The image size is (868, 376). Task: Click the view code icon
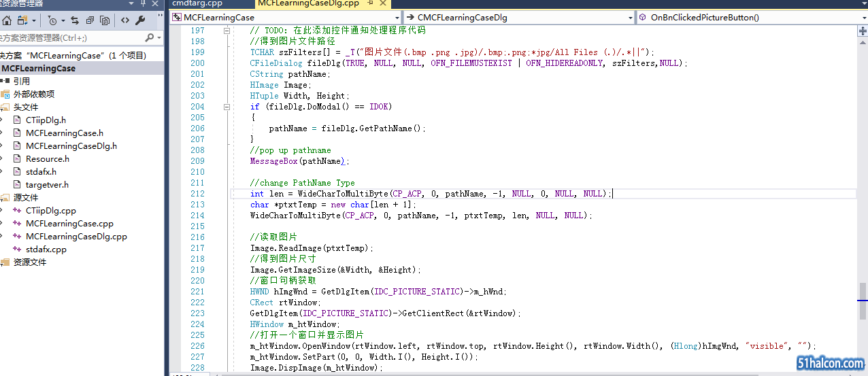(x=125, y=20)
